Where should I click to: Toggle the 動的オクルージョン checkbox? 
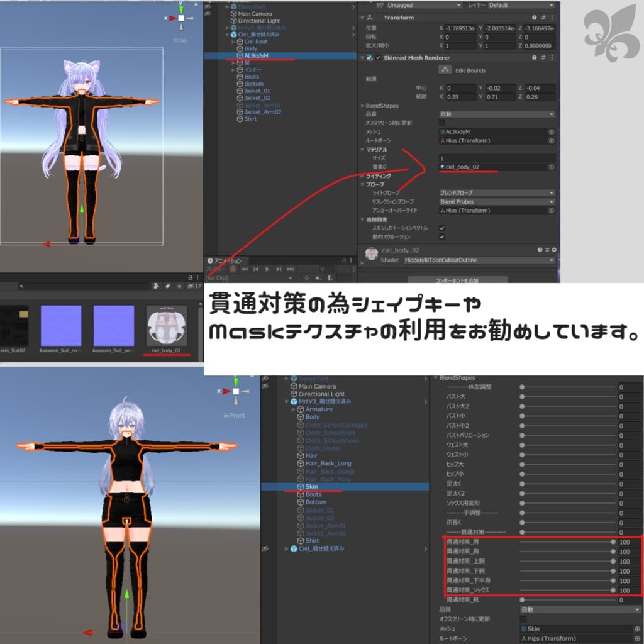point(442,236)
